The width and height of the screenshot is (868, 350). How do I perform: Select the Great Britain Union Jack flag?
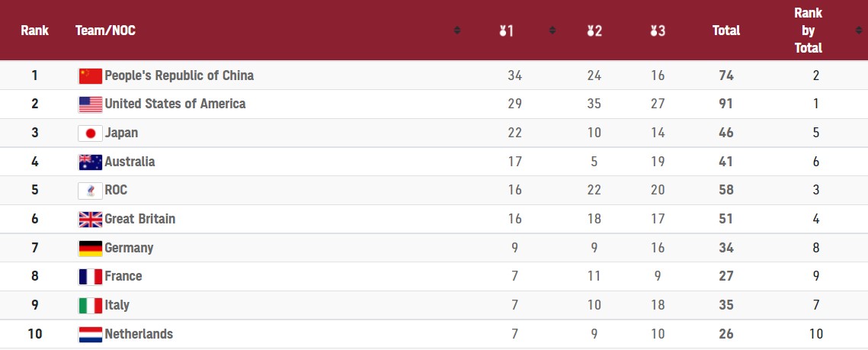[x=90, y=220]
